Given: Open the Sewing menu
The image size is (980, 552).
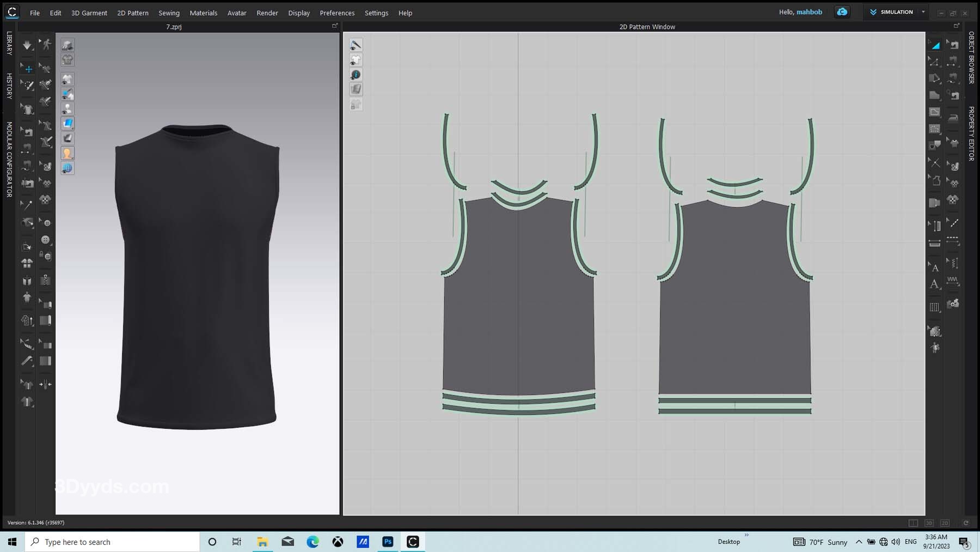Looking at the screenshot, I should pos(169,13).
